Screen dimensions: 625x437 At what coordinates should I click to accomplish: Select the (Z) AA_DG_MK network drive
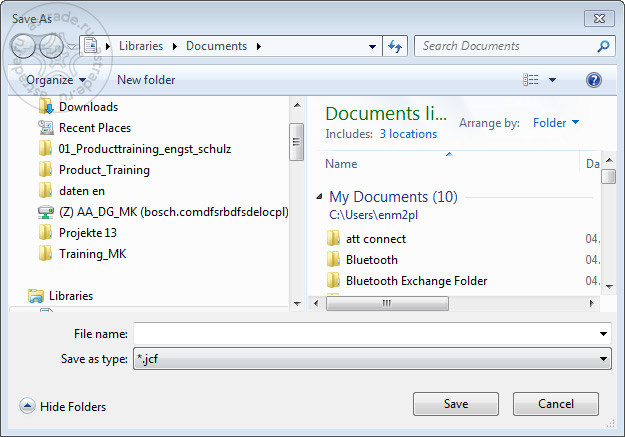163,212
